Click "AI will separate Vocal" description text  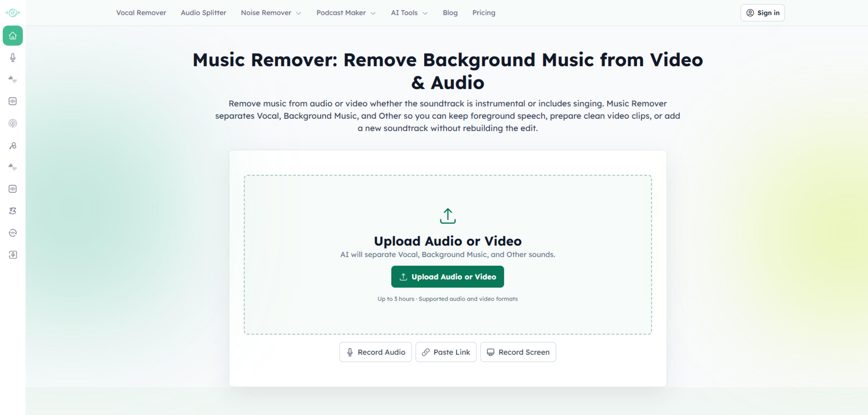448,255
